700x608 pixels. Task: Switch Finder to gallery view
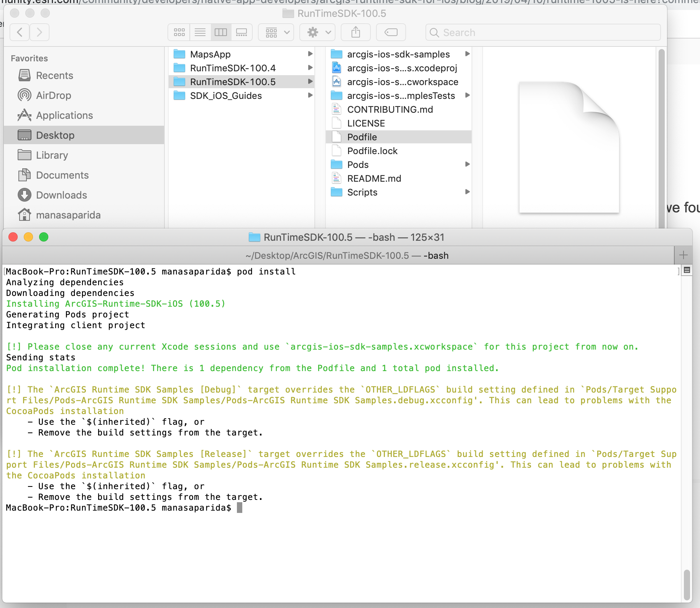pos(242,32)
